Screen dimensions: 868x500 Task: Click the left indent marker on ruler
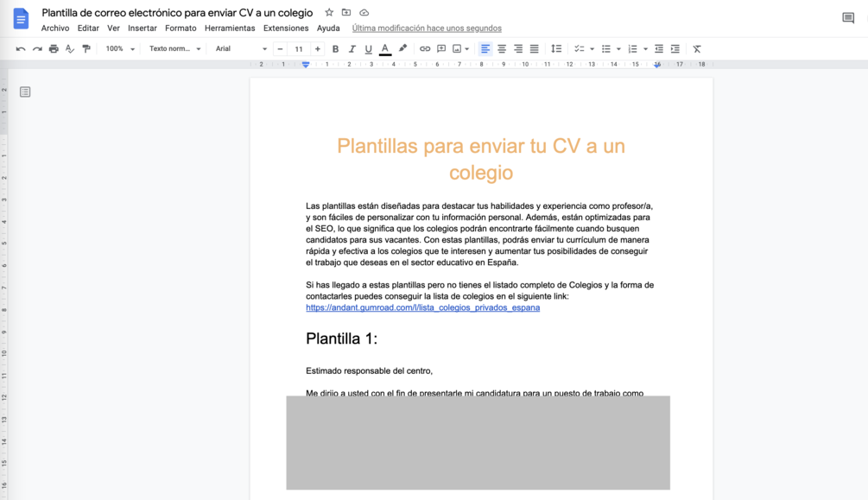pos(306,65)
